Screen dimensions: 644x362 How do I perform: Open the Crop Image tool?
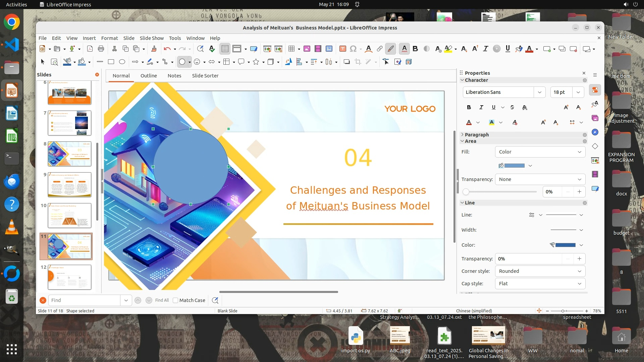pyautogui.click(x=358, y=62)
